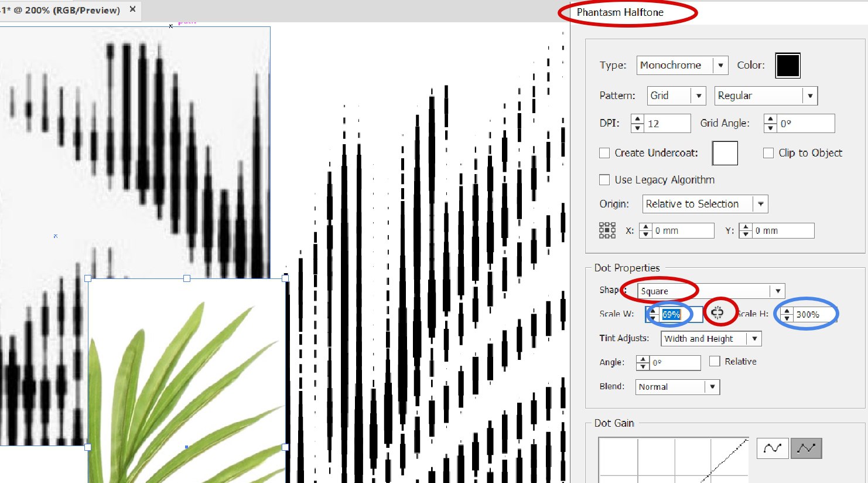Click the Scale H field showing 300%
This screenshot has height=483, width=868.
(815, 315)
